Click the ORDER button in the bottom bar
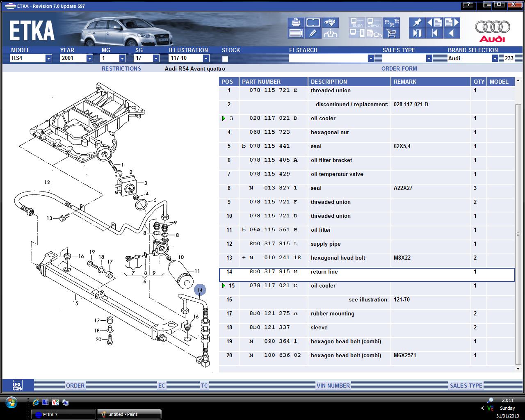 [75, 386]
